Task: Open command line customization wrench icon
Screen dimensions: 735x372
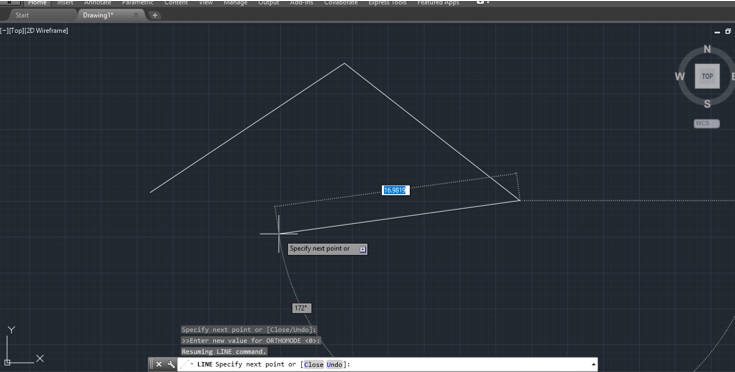Action: 171,364
